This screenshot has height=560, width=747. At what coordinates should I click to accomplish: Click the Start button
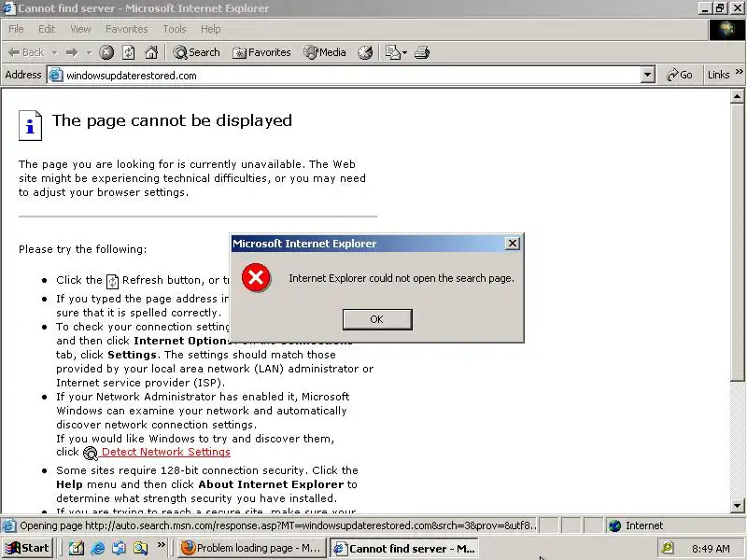[x=28, y=549]
